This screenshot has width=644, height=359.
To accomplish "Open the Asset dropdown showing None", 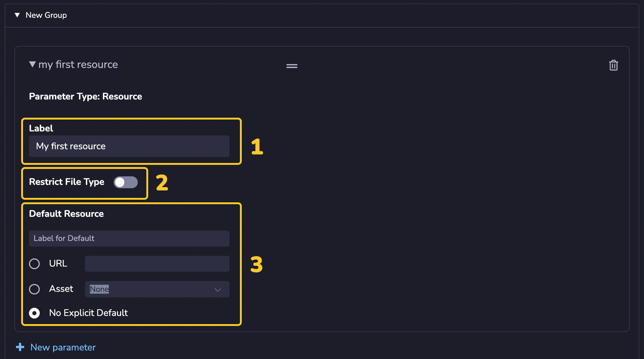I will (157, 289).
